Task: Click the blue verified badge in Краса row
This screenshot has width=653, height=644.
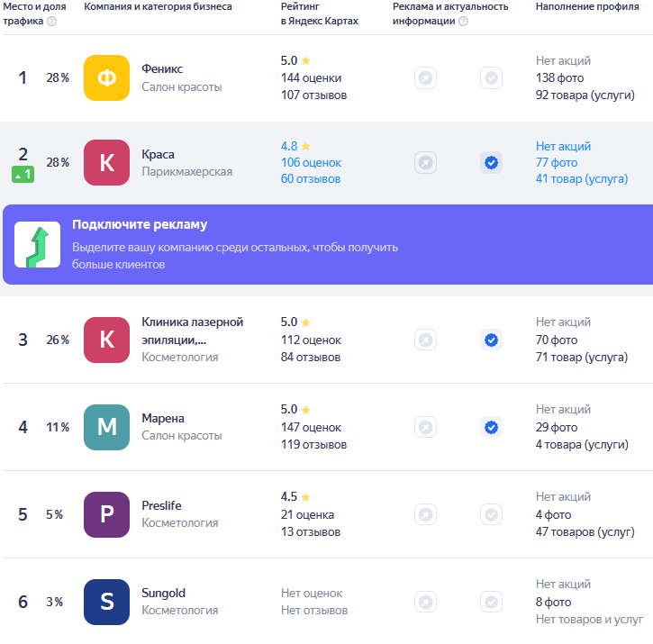Action: tap(492, 162)
